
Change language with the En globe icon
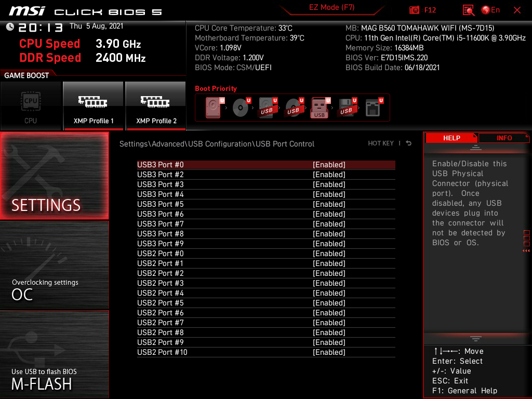coord(490,10)
